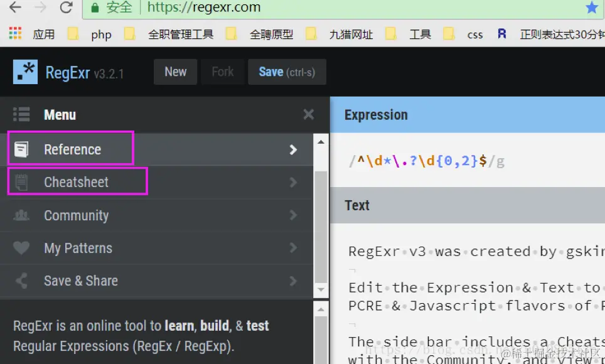Open the 全职管理工具 bookmark folder
The width and height of the screenshot is (605, 364).
pyautogui.click(x=169, y=34)
